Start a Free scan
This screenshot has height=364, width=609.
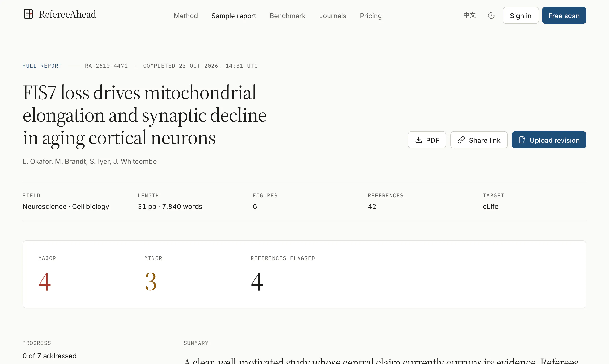[564, 16]
